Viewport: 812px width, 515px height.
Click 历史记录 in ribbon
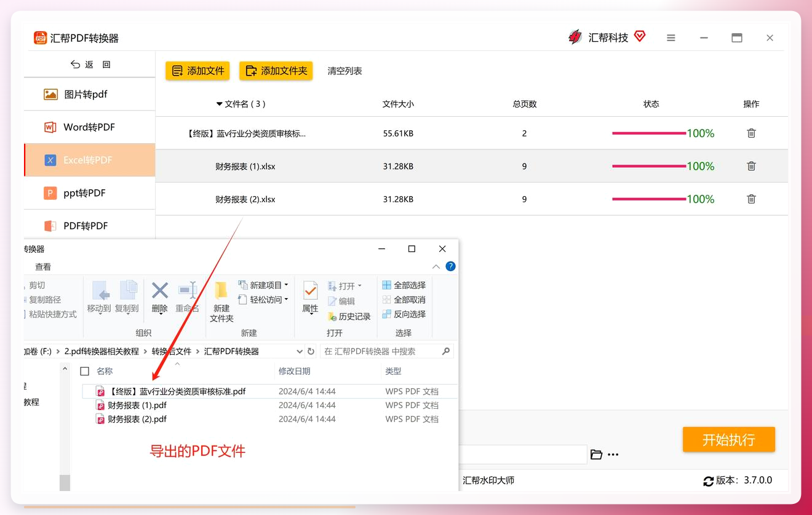pos(349,316)
